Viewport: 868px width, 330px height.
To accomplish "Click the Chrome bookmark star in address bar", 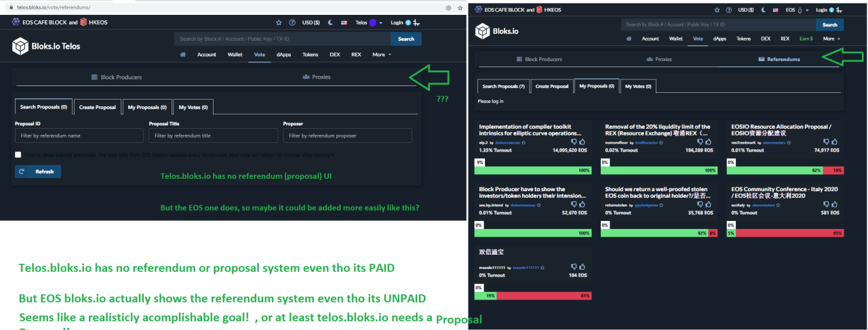I will pos(460,7).
